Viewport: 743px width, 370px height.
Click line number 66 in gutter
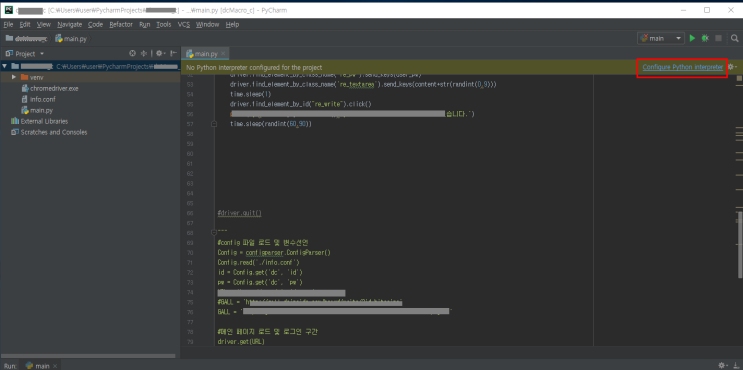pos(190,213)
